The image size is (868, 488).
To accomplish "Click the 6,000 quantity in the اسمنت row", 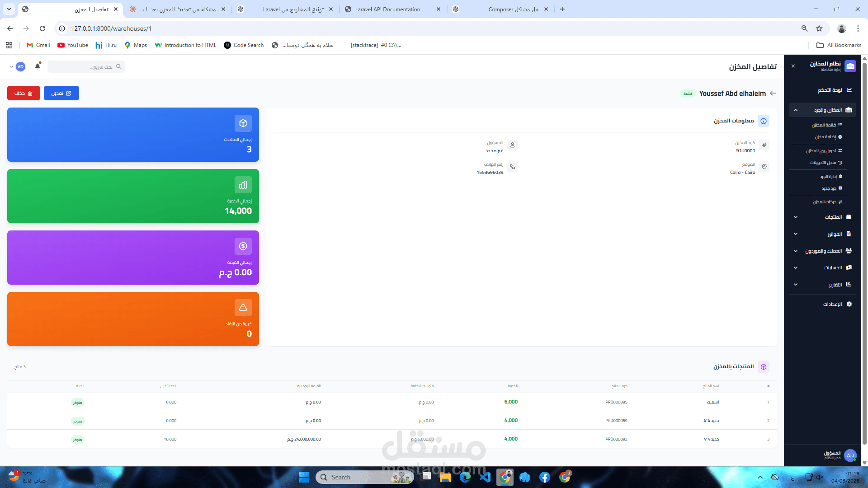I will [511, 402].
